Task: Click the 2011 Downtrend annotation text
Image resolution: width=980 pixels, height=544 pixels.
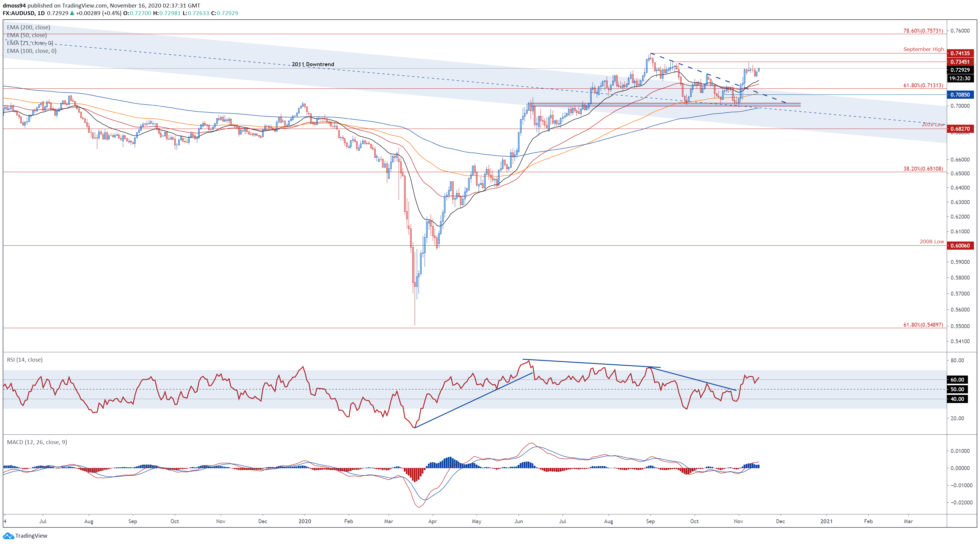Action: (x=313, y=64)
